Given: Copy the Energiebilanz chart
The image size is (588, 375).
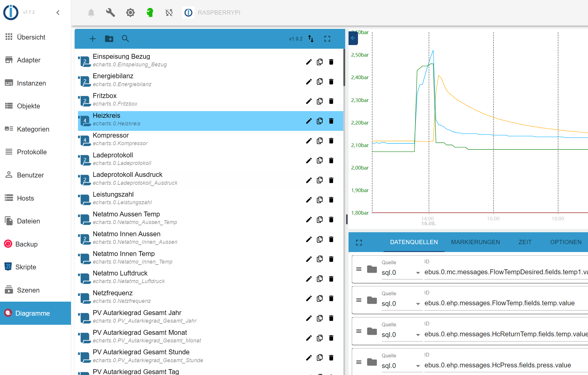Looking at the screenshot, I should tap(320, 82).
